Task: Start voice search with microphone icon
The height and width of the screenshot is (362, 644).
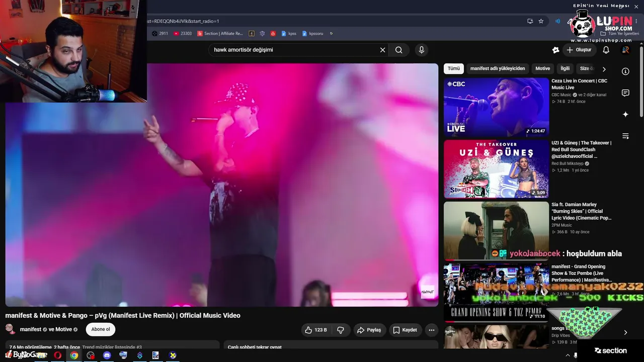Action: (422, 50)
